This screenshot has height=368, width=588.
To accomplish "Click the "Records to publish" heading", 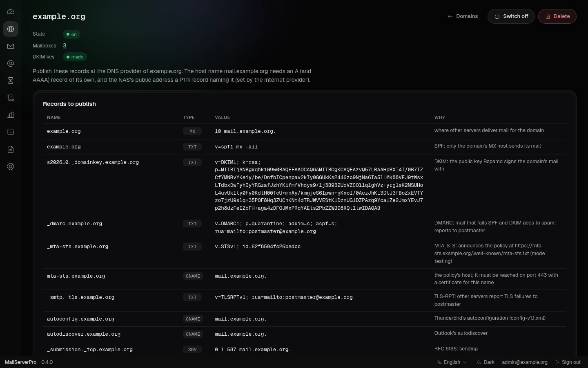I will pyautogui.click(x=69, y=104).
